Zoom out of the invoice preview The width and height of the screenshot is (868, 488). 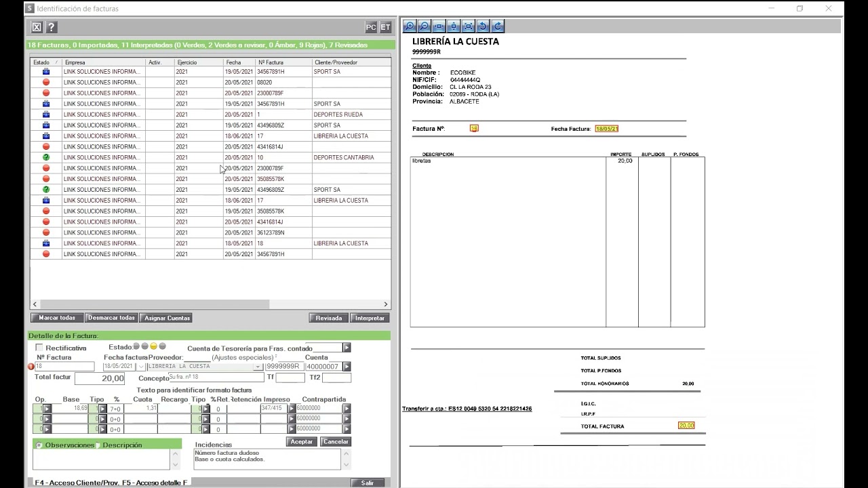click(x=425, y=26)
